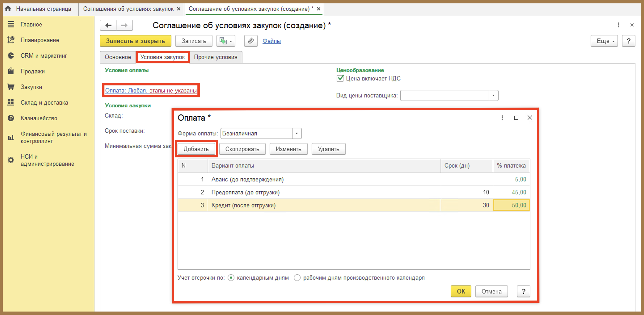The height and width of the screenshot is (315, 644).
Task: Open the create-based-on icon dropdown
Action: (x=226, y=41)
